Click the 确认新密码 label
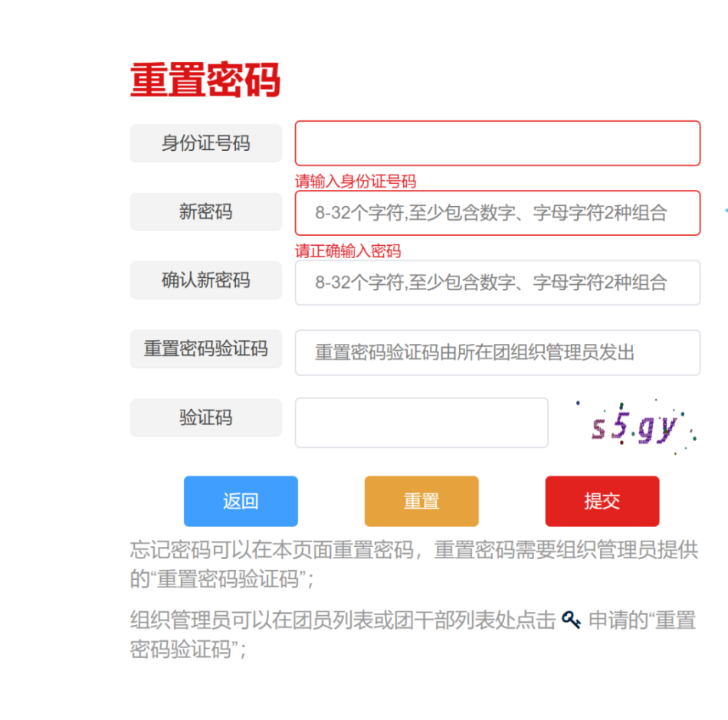 click(206, 280)
